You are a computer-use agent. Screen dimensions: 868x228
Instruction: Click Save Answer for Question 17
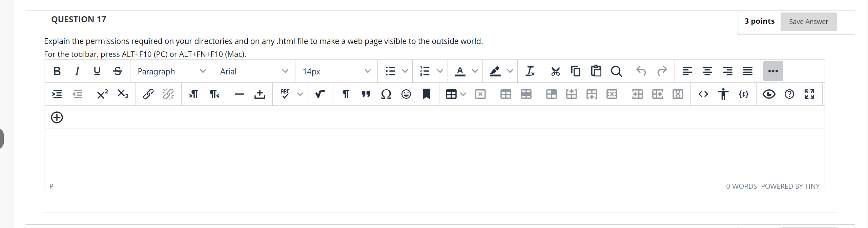pyautogui.click(x=808, y=22)
